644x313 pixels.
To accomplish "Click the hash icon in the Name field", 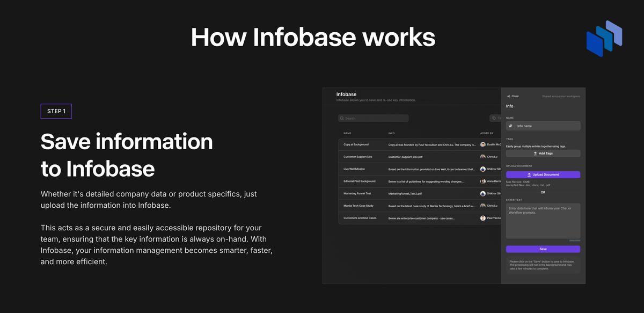I will (511, 126).
